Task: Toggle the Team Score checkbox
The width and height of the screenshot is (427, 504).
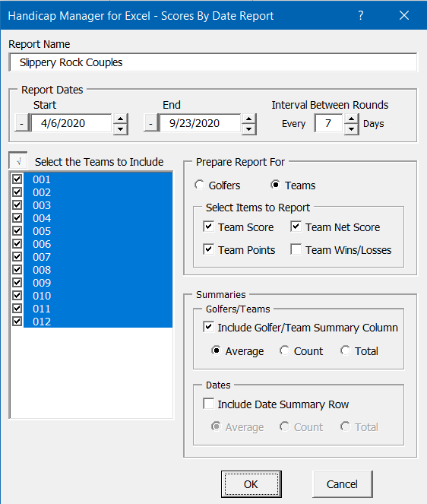Action: 208,227
